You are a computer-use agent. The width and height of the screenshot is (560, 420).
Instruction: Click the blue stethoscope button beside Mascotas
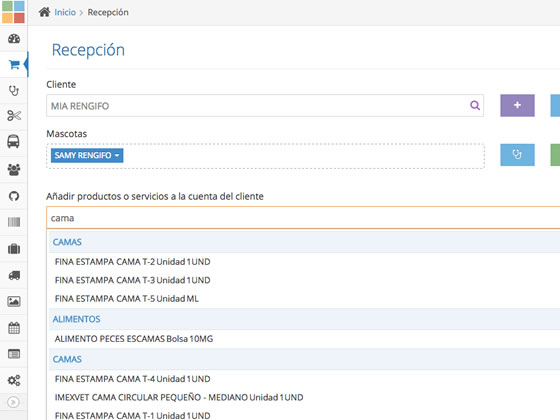click(518, 155)
